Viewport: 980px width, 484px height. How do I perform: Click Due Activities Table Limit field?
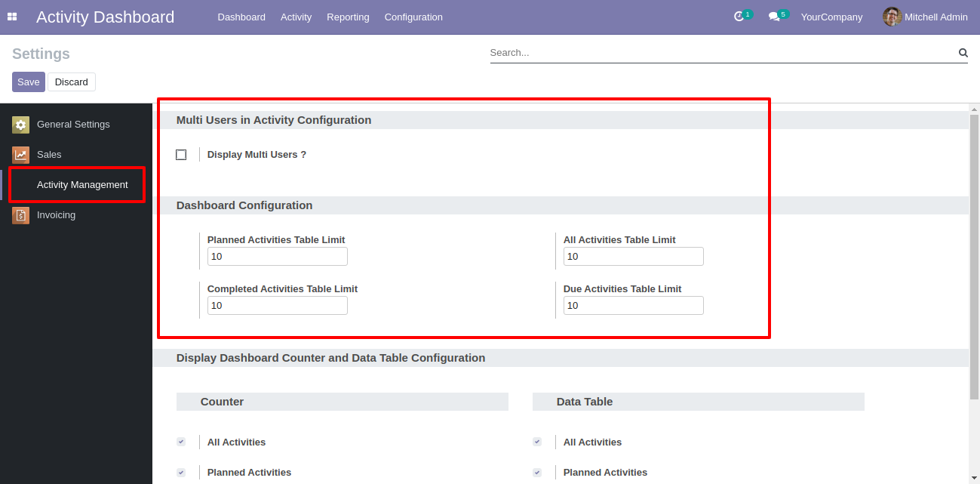point(634,306)
